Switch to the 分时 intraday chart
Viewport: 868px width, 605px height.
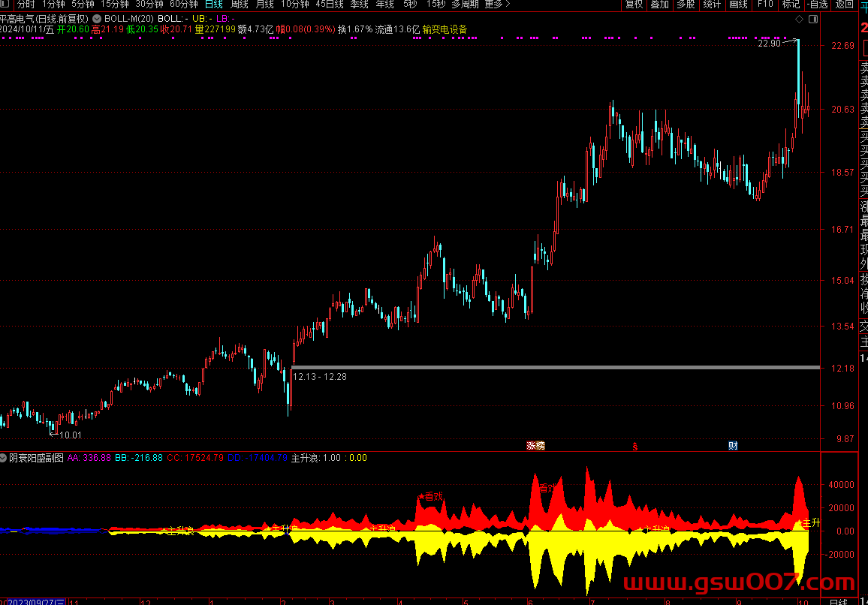coord(26,5)
